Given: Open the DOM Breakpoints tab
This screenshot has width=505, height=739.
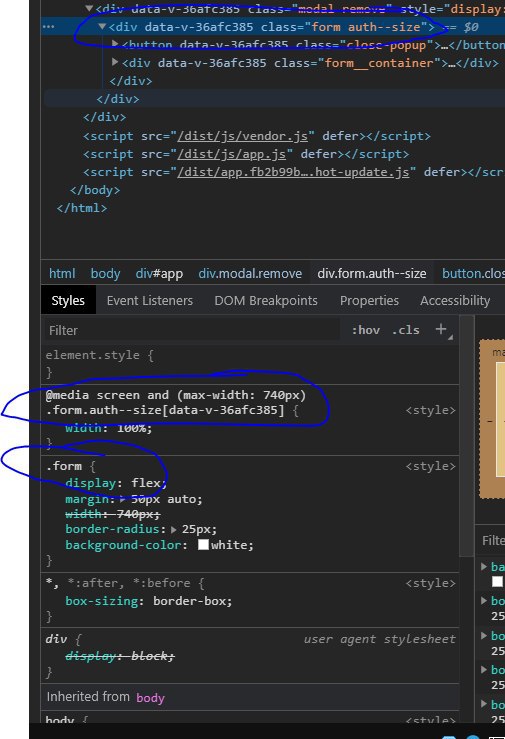Looking at the screenshot, I should coord(266,301).
